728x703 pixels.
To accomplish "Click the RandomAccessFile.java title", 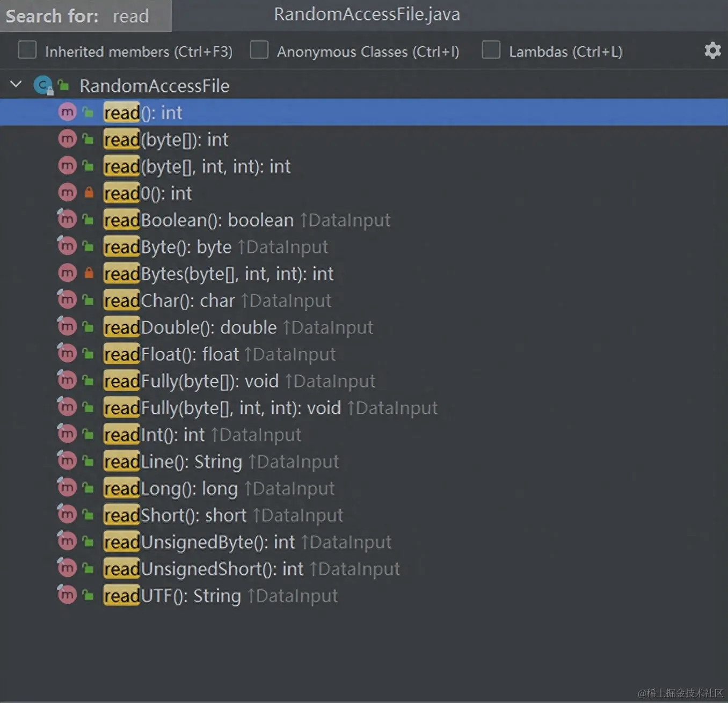I will point(367,14).
